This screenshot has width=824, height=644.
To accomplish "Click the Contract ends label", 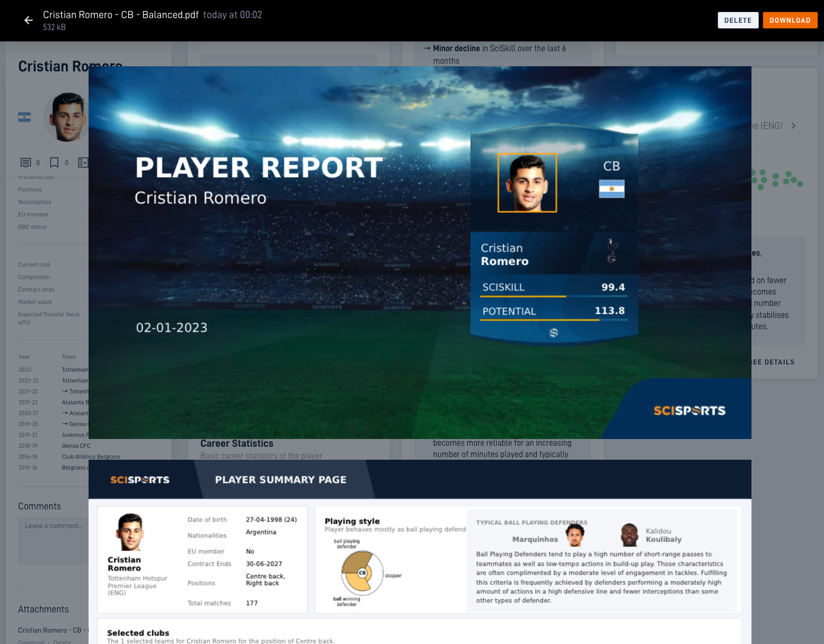I will click(36, 289).
